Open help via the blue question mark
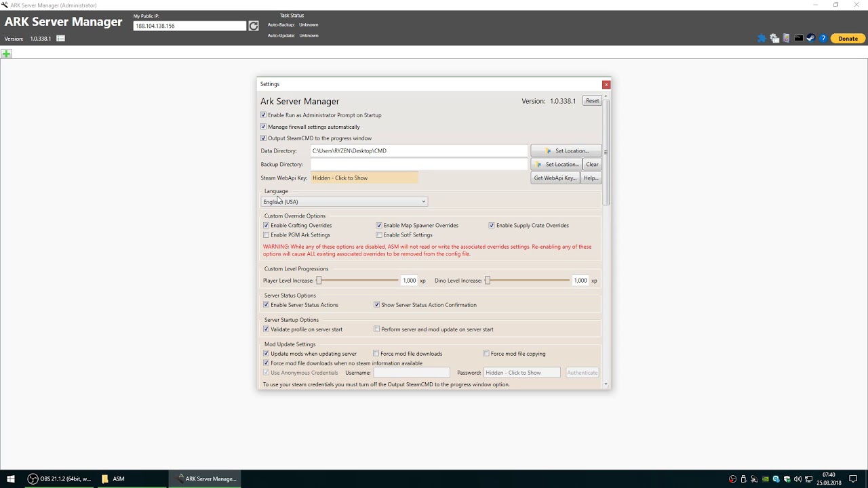Viewport: 868px width, 488px height. pos(823,39)
